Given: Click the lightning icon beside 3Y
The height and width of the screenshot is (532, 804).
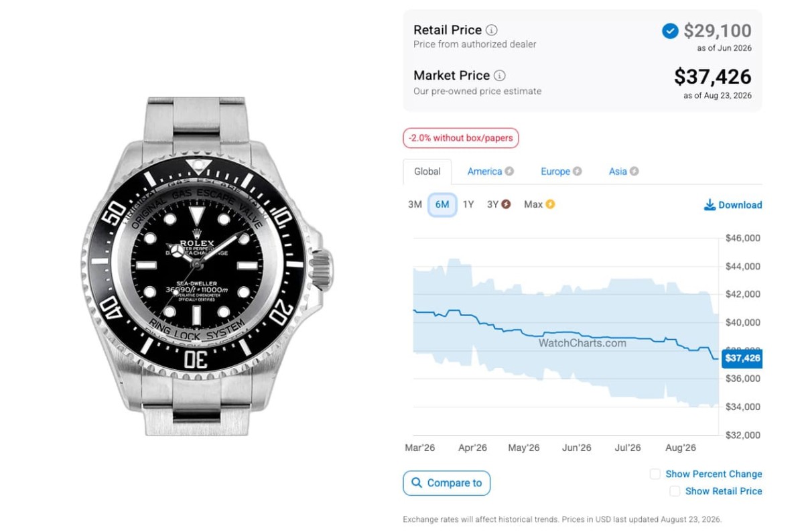Looking at the screenshot, I should [x=506, y=204].
